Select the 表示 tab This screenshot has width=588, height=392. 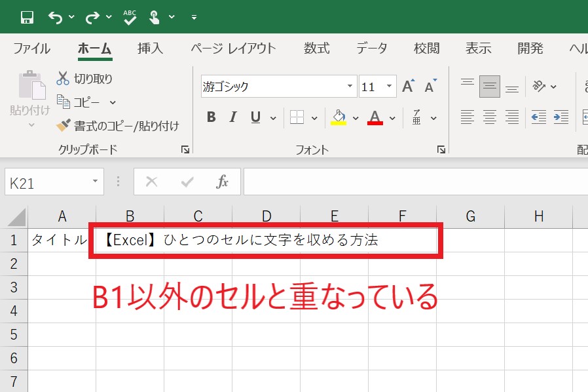tap(479, 49)
